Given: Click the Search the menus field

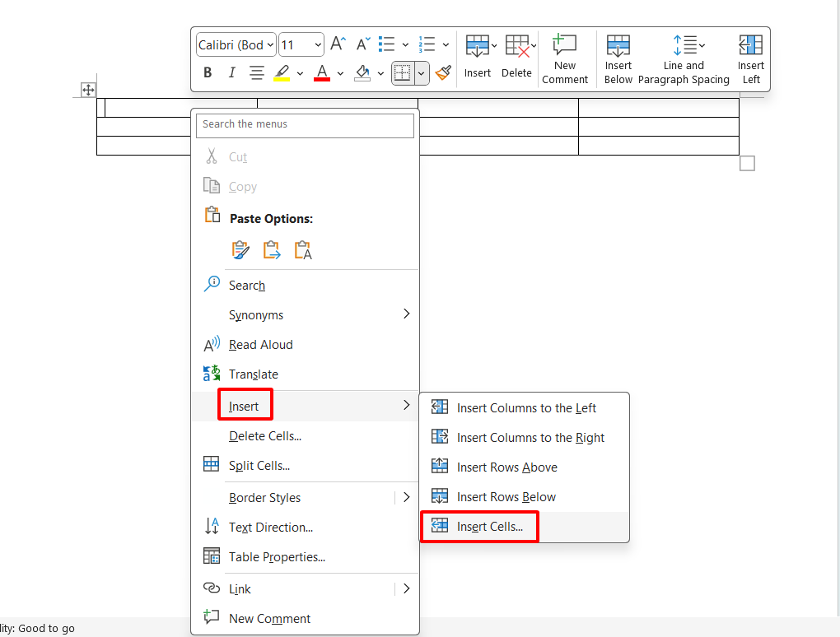Looking at the screenshot, I should pos(305,125).
